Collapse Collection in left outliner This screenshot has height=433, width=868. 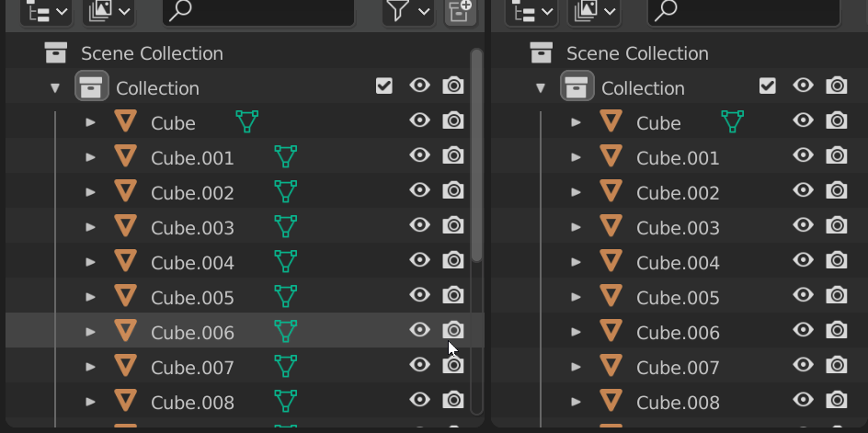pos(55,88)
